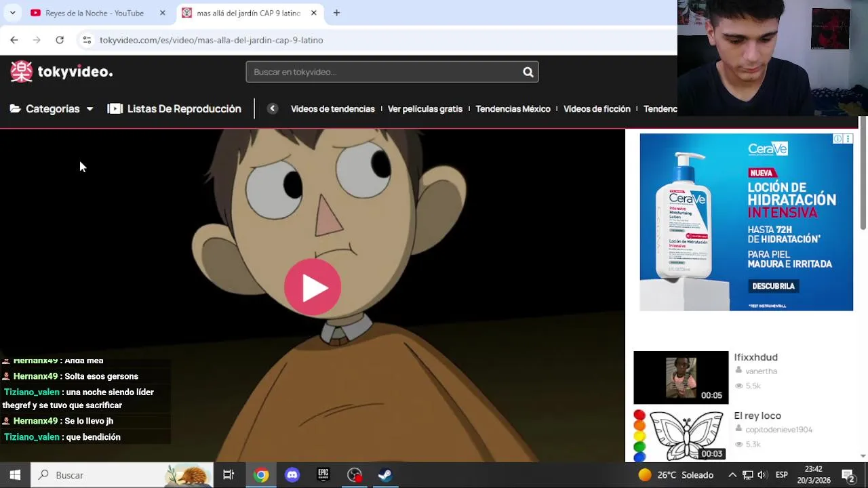Reload the current page
This screenshot has width=868, height=488.
[60, 40]
